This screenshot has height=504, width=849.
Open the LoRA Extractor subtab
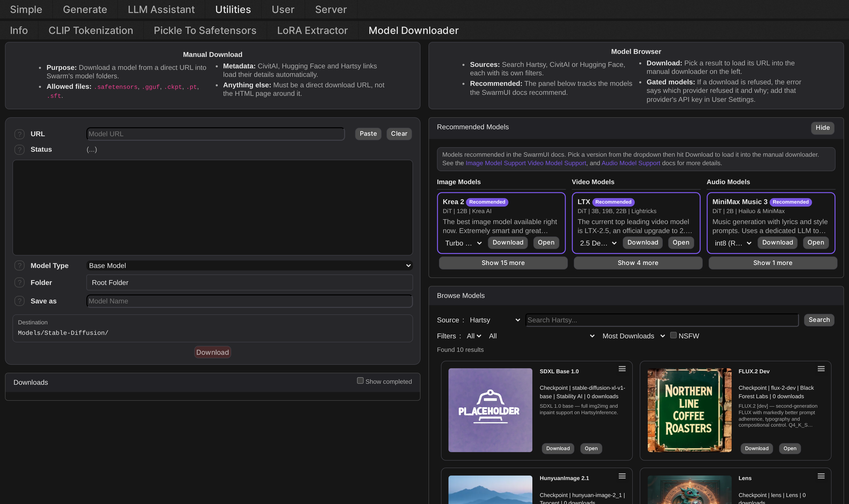pos(312,30)
